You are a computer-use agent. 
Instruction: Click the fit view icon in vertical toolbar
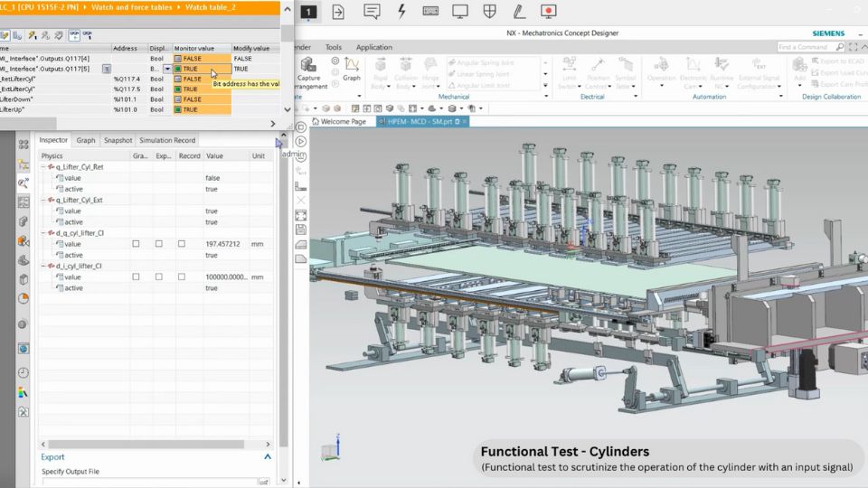[300, 215]
